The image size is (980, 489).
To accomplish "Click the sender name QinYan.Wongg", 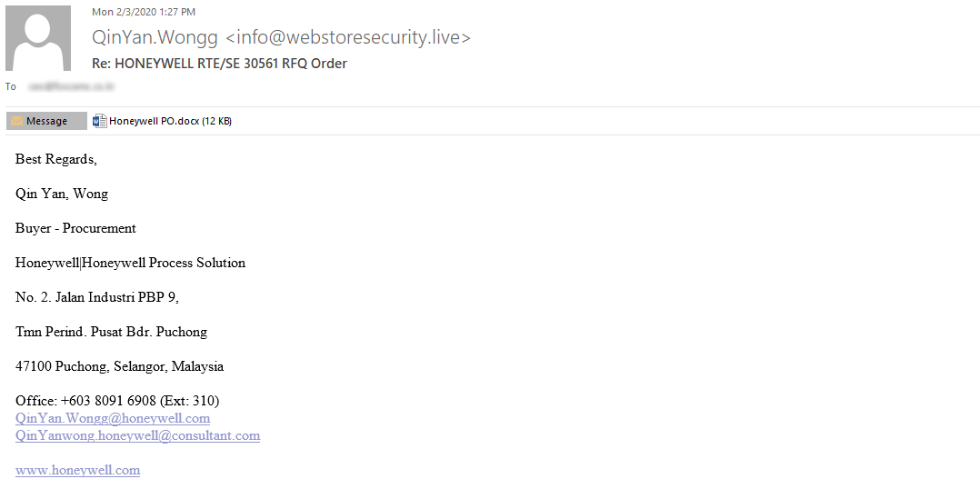I will click(x=155, y=38).
